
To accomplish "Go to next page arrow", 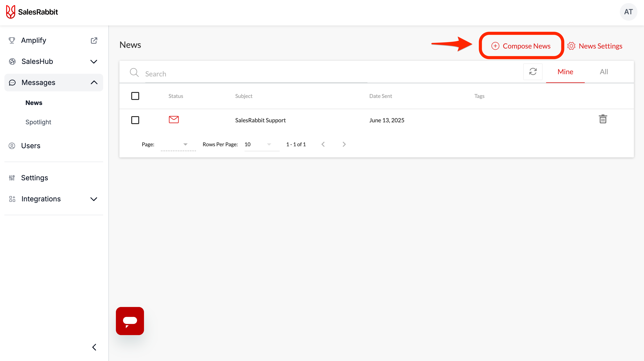I will [344, 144].
